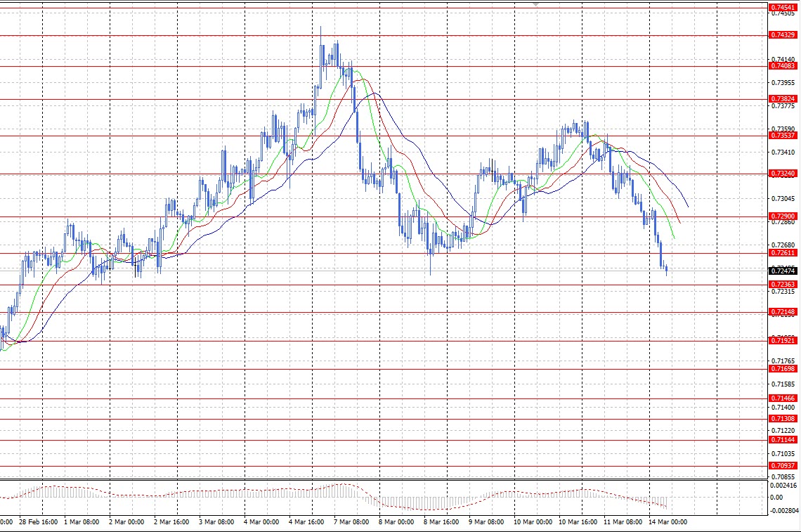Click the 0.71466 red level tag
Screen dimensions: 801x532
pyautogui.click(x=783, y=398)
